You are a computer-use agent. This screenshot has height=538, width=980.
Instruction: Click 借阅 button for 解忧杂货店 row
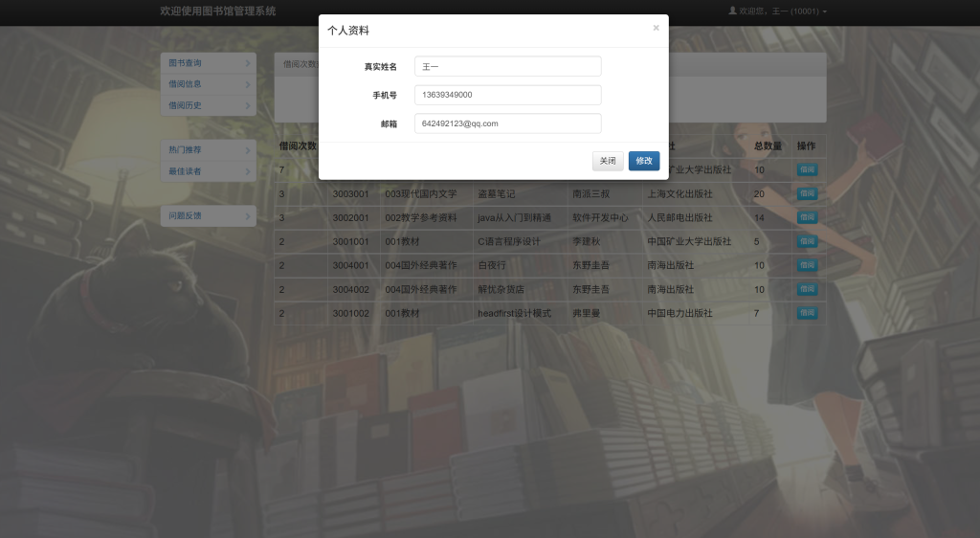point(807,289)
